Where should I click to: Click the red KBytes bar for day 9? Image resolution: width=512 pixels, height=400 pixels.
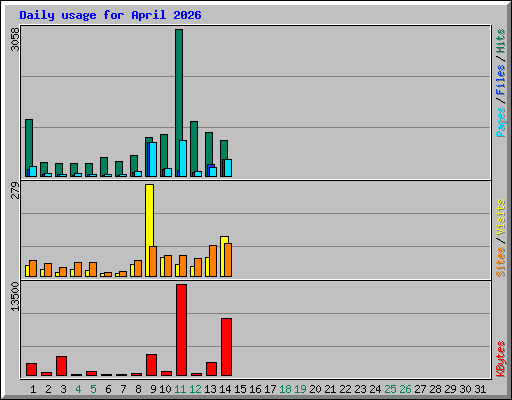(151, 365)
